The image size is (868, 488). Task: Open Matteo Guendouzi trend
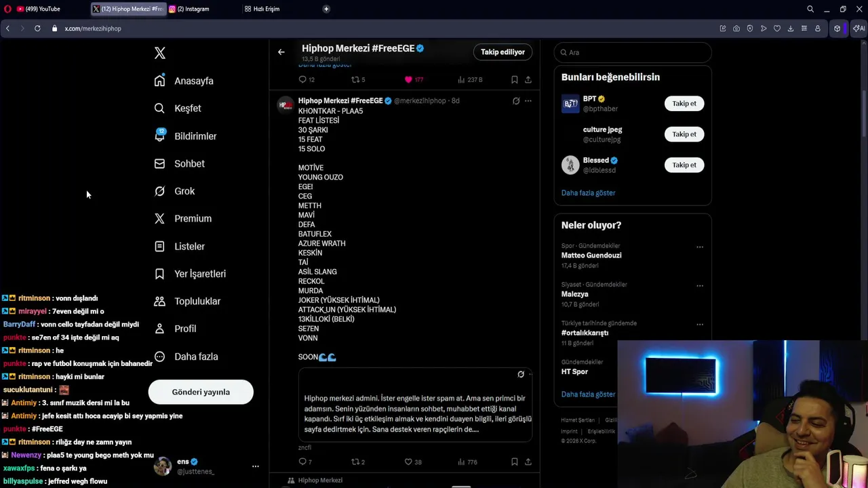click(x=591, y=256)
